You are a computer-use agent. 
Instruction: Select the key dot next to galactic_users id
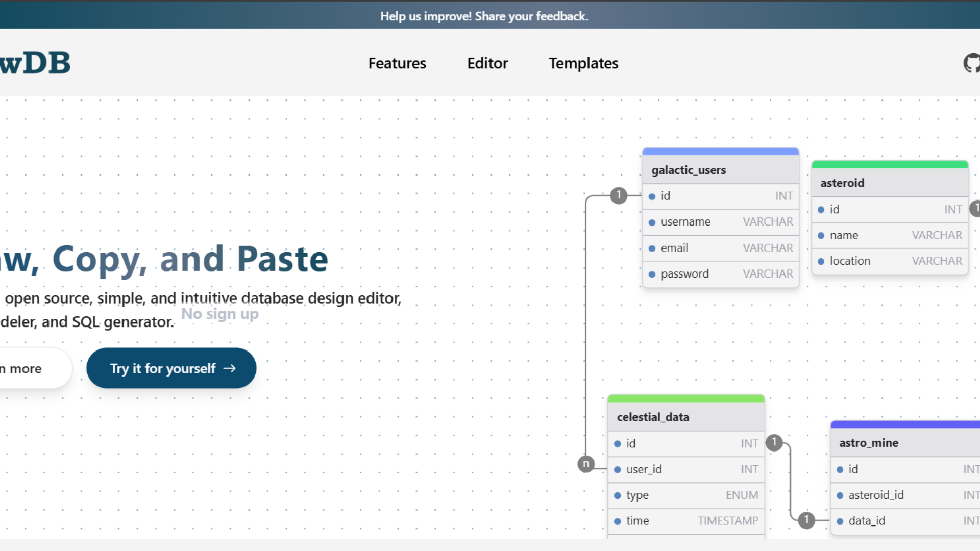652,196
